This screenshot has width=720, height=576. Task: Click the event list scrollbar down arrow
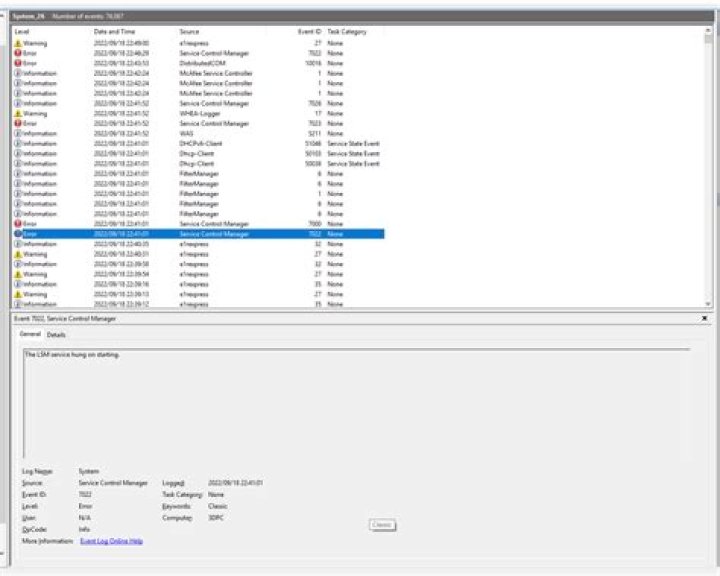point(708,304)
